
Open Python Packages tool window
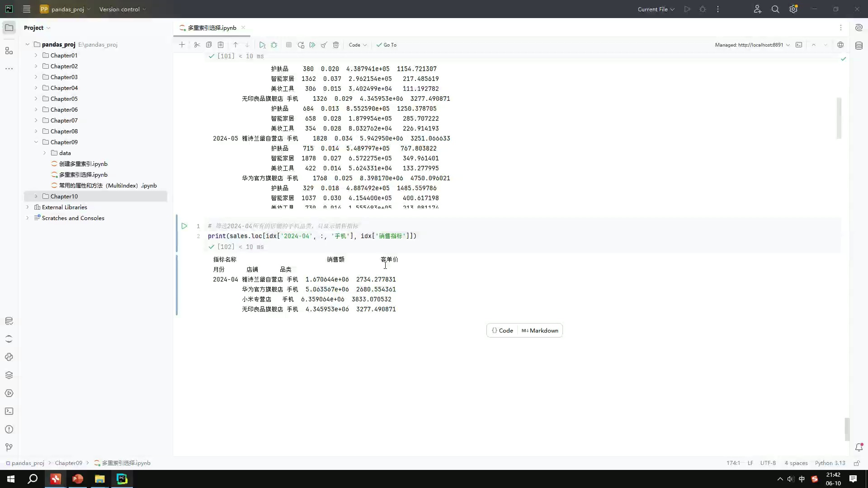(9, 375)
